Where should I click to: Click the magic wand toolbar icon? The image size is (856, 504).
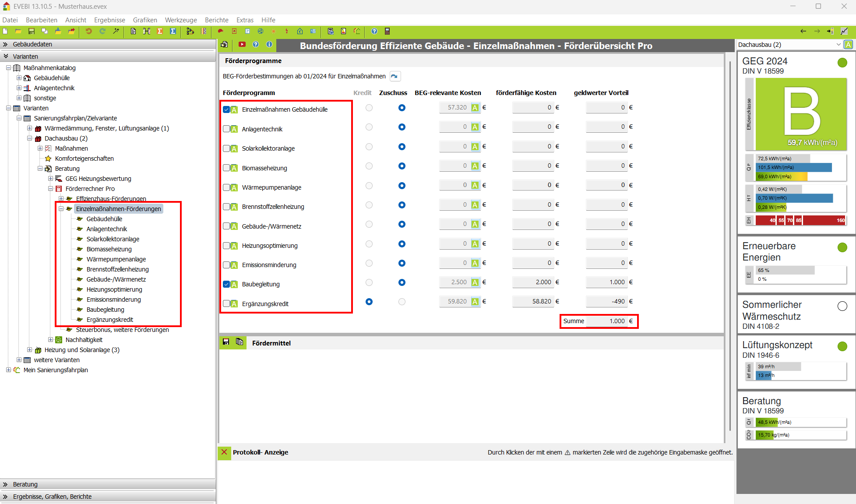pyautogui.click(x=116, y=31)
